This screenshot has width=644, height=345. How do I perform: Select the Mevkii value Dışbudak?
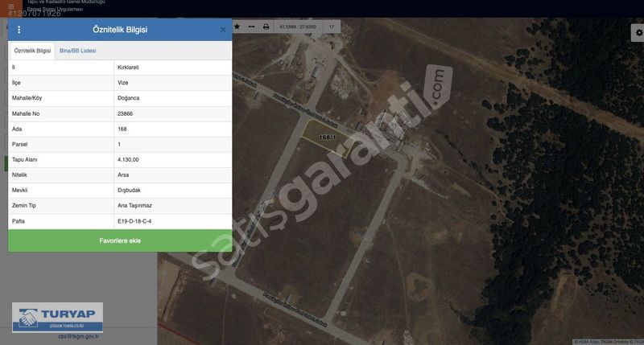(x=129, y=191)
